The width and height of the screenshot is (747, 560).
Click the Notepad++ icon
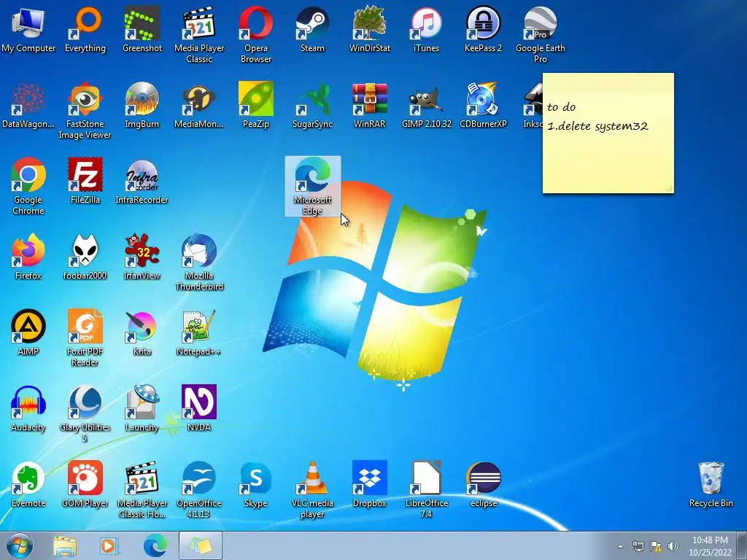point(199,332)
